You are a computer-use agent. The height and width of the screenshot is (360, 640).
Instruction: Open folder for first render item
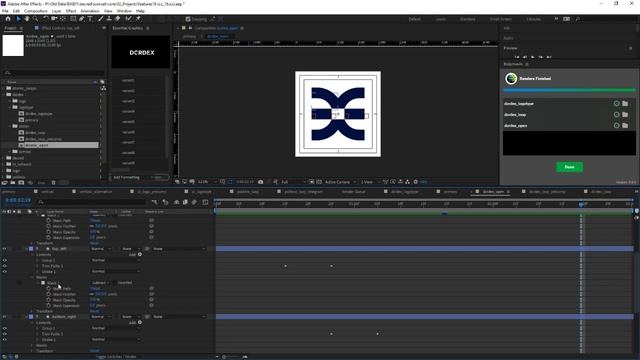pyautogui.click(x=625, y=104)
